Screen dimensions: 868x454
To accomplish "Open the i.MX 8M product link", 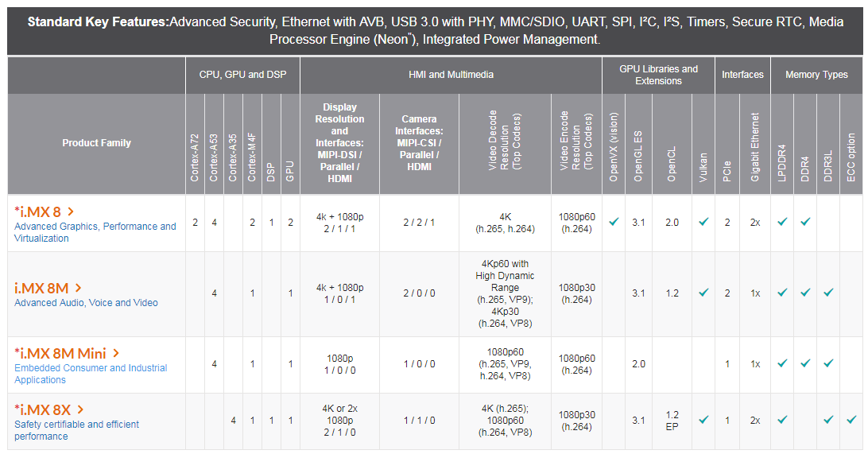I will [41, 288].
